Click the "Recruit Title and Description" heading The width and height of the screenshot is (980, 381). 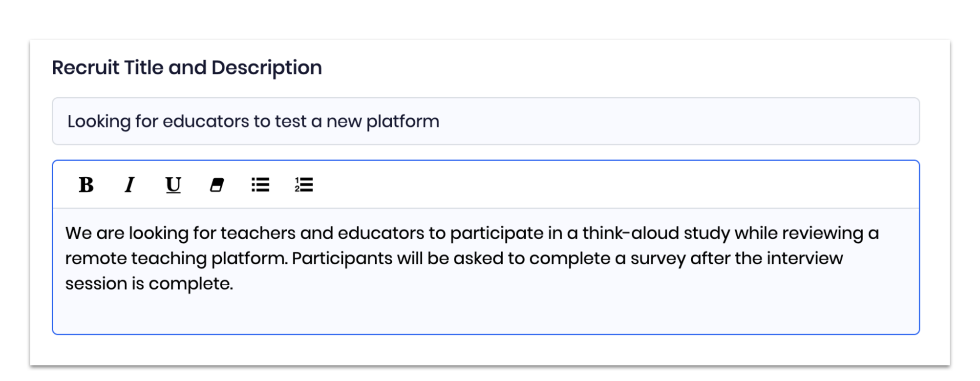coord(187,67)
